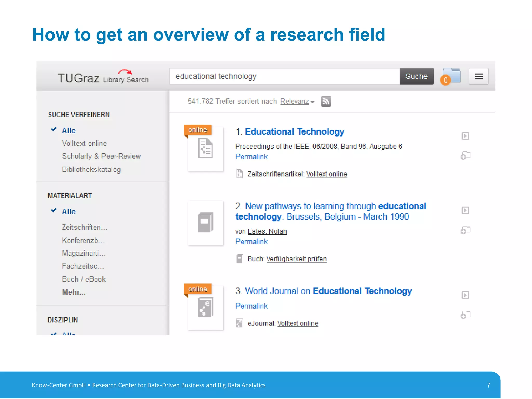This screenshot has height=399, width=532.
Task: Click the online badge on result 3
Action: pyautogui.click(x=198, y=289)
